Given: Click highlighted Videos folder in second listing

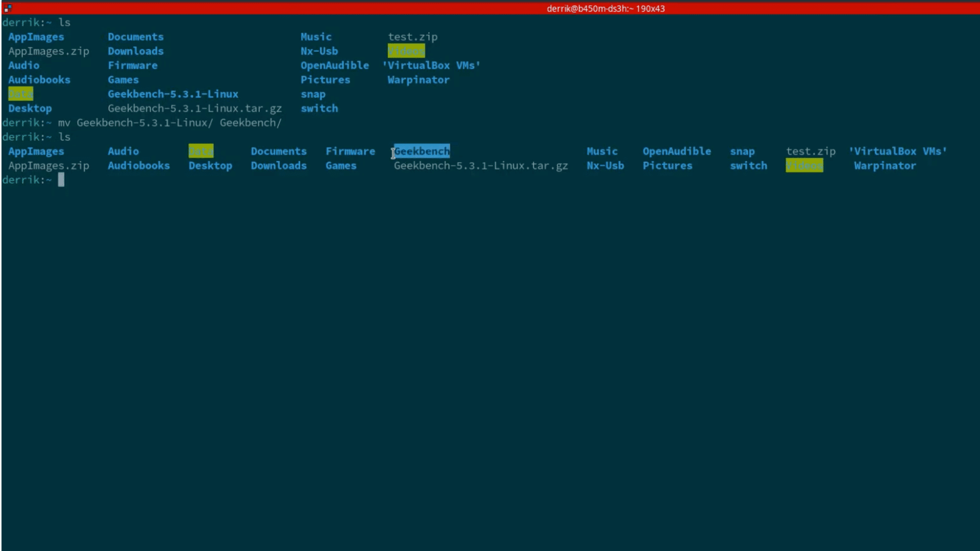Looking at the screenshot, I should 804,165.
